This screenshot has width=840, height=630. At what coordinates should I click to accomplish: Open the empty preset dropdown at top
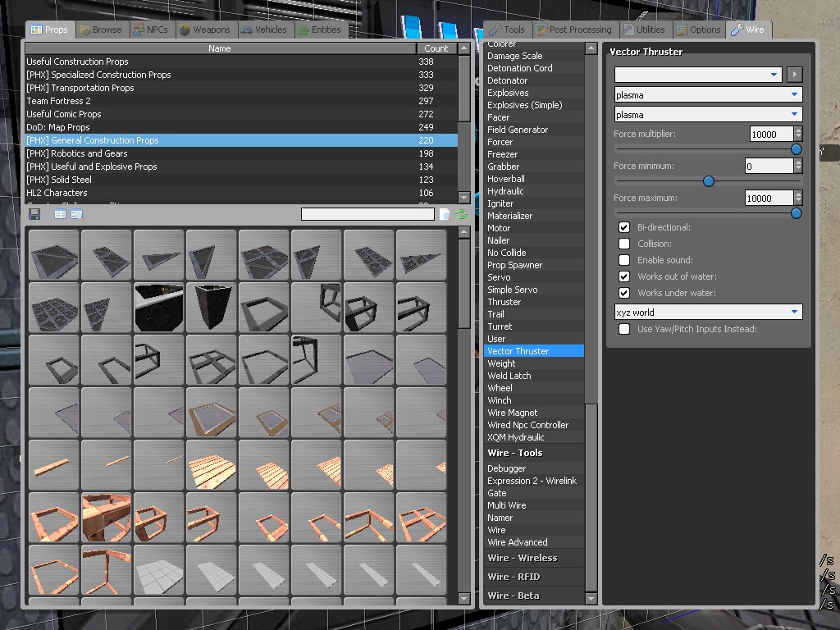click(696, 75)
